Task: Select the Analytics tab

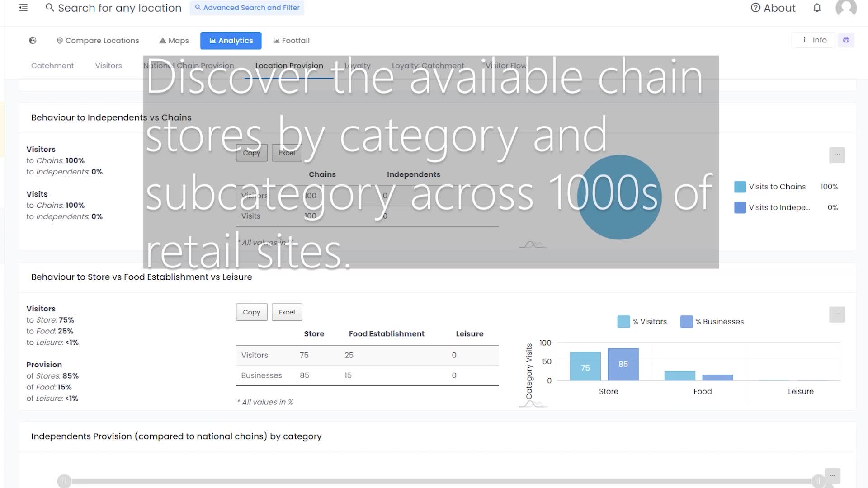Action: (231, 41)
